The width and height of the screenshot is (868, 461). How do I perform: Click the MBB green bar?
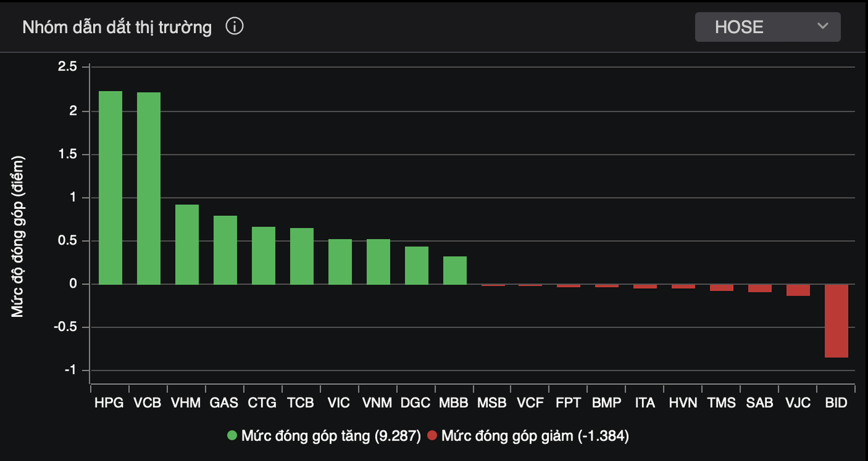(x=455, y=271)
